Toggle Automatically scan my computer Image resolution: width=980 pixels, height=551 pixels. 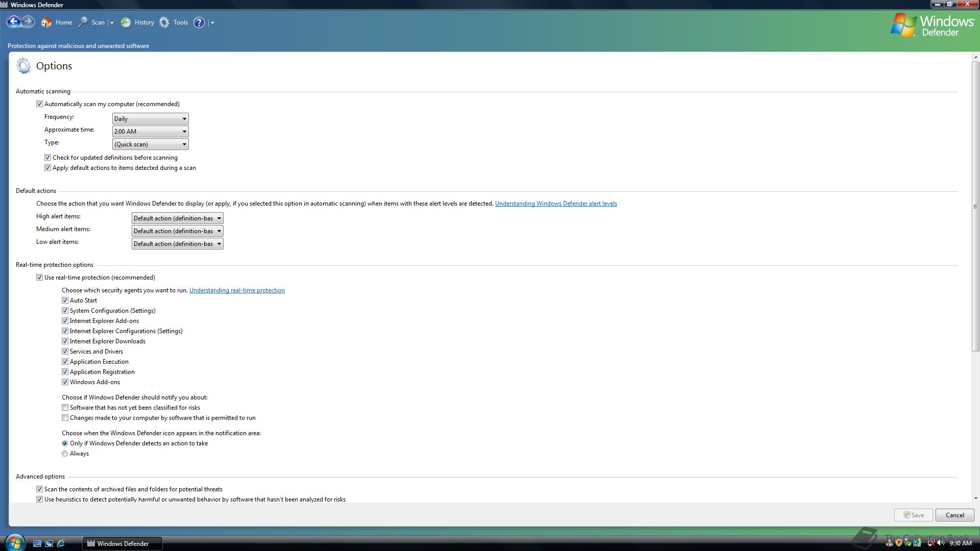point(39,104)
